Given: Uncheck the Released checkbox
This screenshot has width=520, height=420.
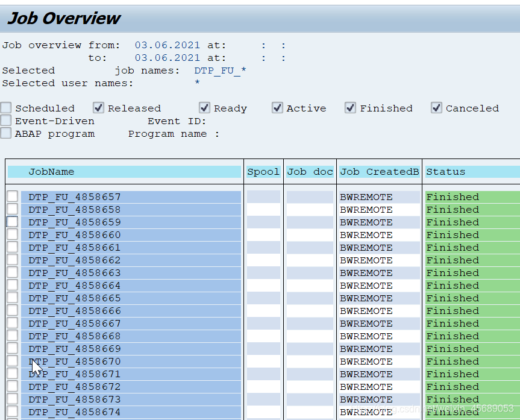Looking at the screenshot, I should [x=98, y=108].
